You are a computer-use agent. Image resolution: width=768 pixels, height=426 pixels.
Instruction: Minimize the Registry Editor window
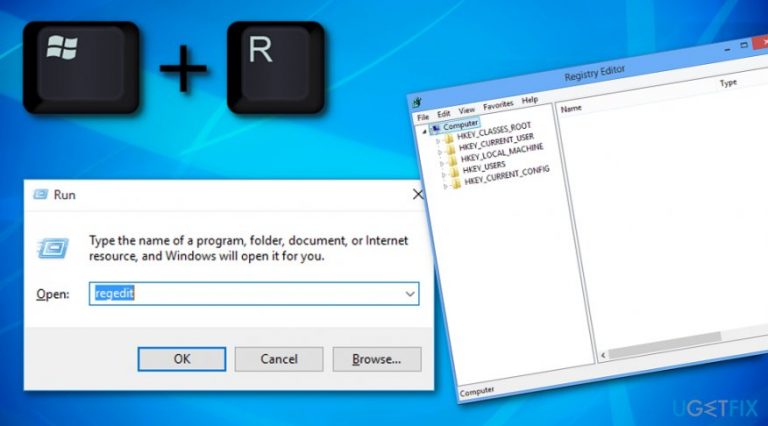(x=727, y=49)
